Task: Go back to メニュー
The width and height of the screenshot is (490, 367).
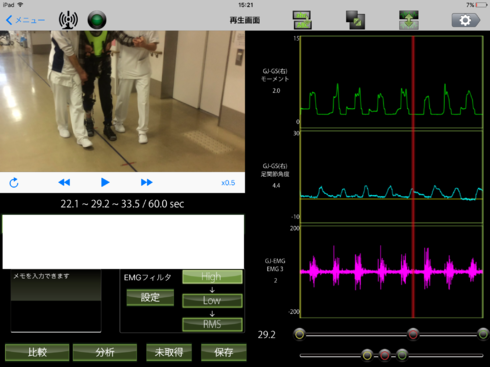Action: [x=25, y=20]
